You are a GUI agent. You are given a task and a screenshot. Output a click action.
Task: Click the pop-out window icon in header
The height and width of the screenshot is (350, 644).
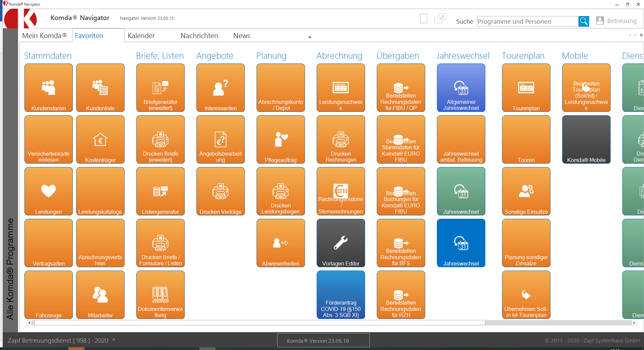pos(440,18)
